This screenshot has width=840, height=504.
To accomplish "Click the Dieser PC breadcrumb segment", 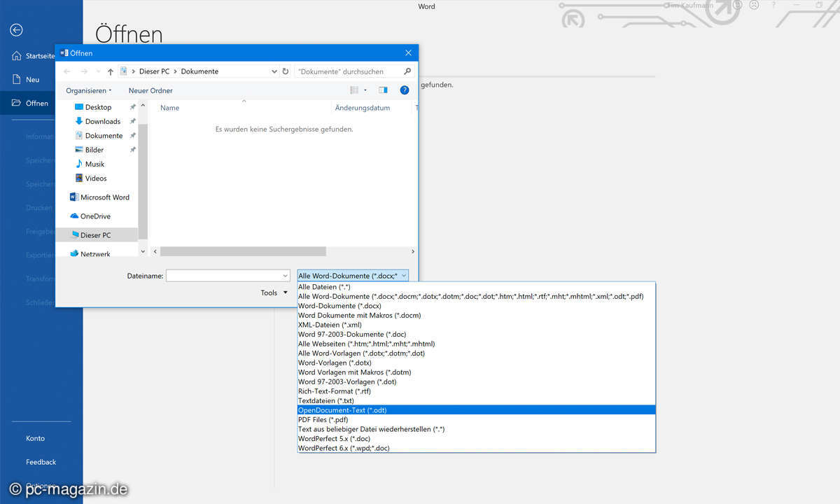I will click(154, 71).
